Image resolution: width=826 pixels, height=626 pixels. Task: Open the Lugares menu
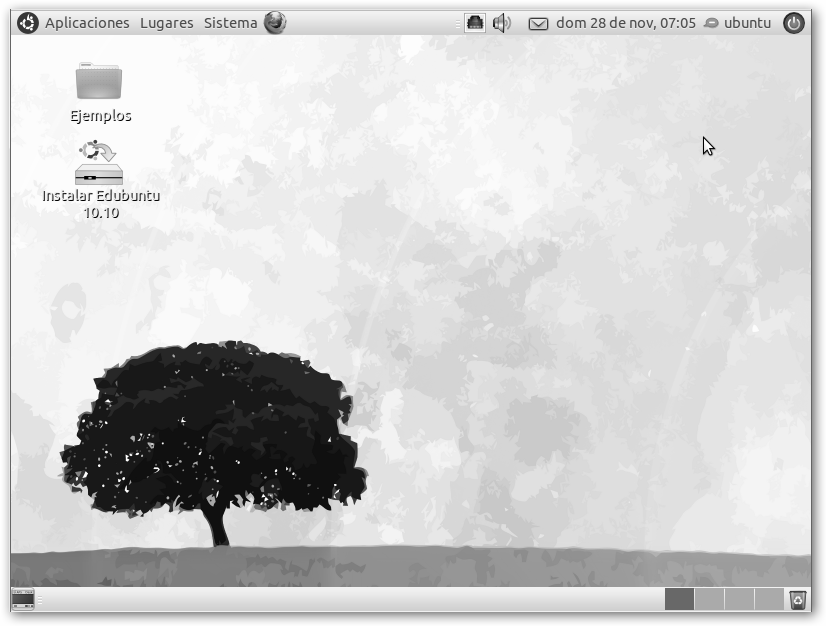167,23
